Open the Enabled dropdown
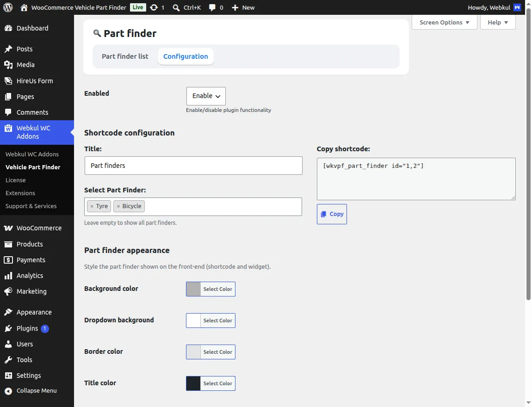Image resolution: width=532 pixels, height=407 pixels. [206, 96]
